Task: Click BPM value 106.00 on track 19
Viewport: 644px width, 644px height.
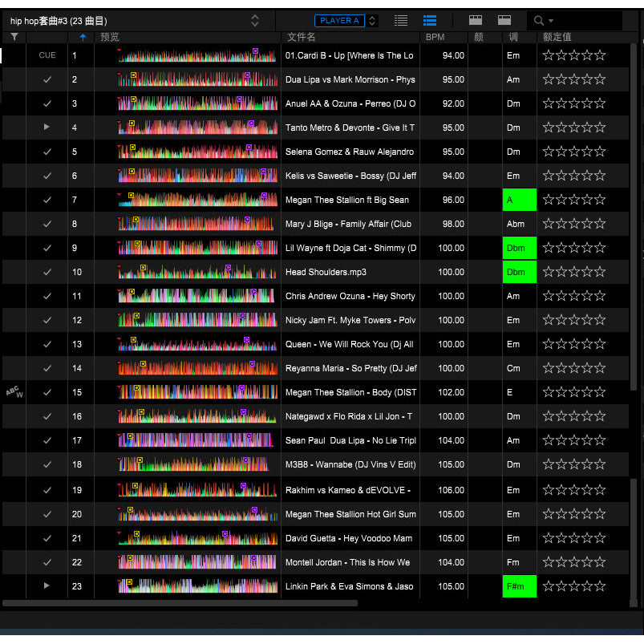Action: pos(451,490)
